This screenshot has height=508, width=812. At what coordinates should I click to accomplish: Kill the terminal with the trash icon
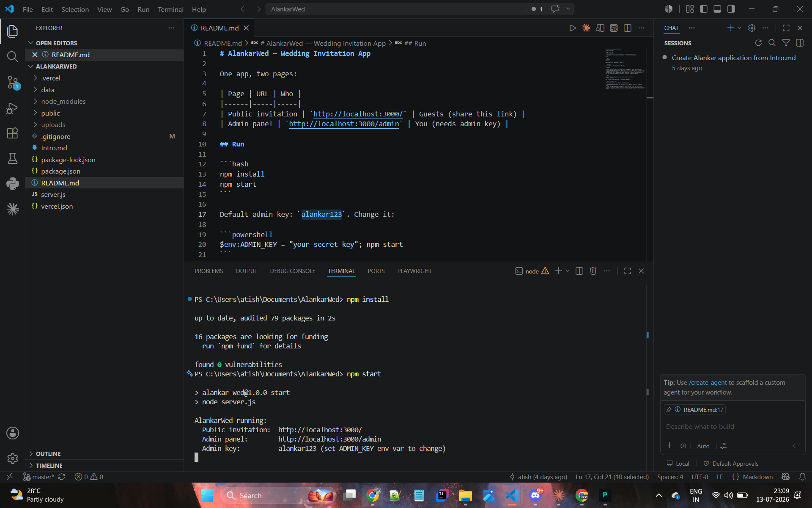pyautogui.click(x=593, y=271)
